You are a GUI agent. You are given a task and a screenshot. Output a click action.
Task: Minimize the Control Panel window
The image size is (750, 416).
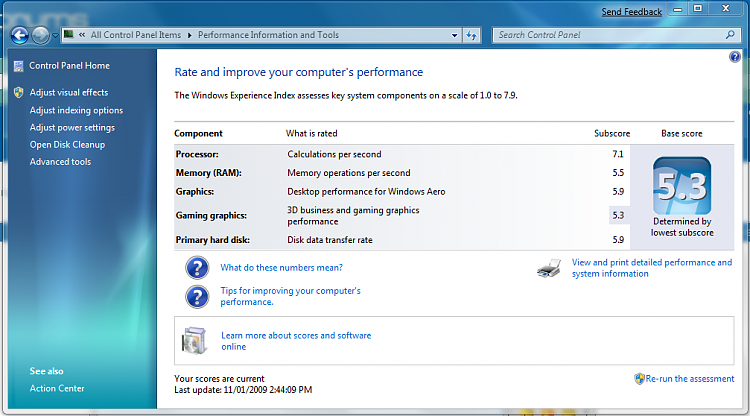coord(678,9)
